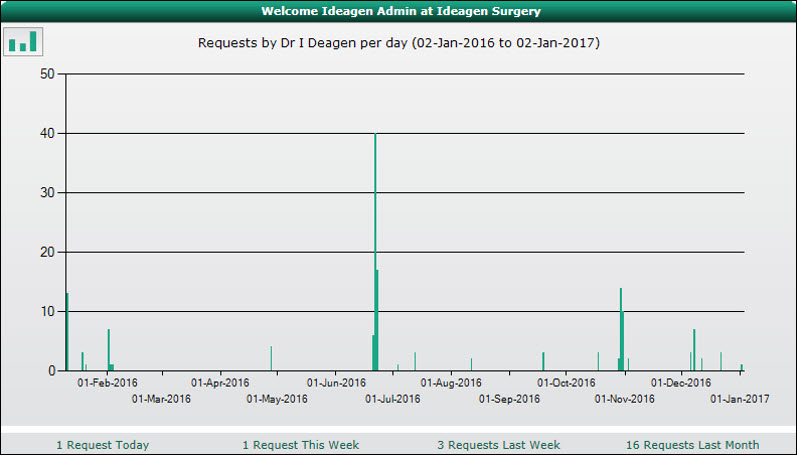Click the 50 value on the y-axis
Screen dimensions: 797x455
tap(47, 74)
